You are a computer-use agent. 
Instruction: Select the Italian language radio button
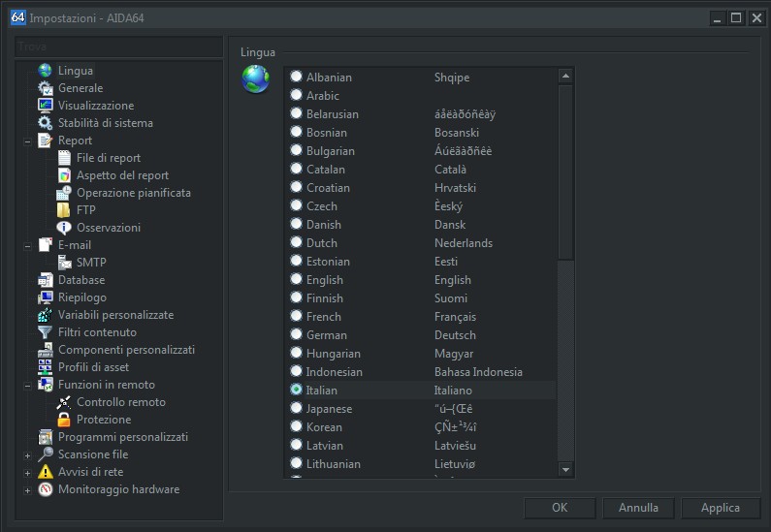(296, 390)
